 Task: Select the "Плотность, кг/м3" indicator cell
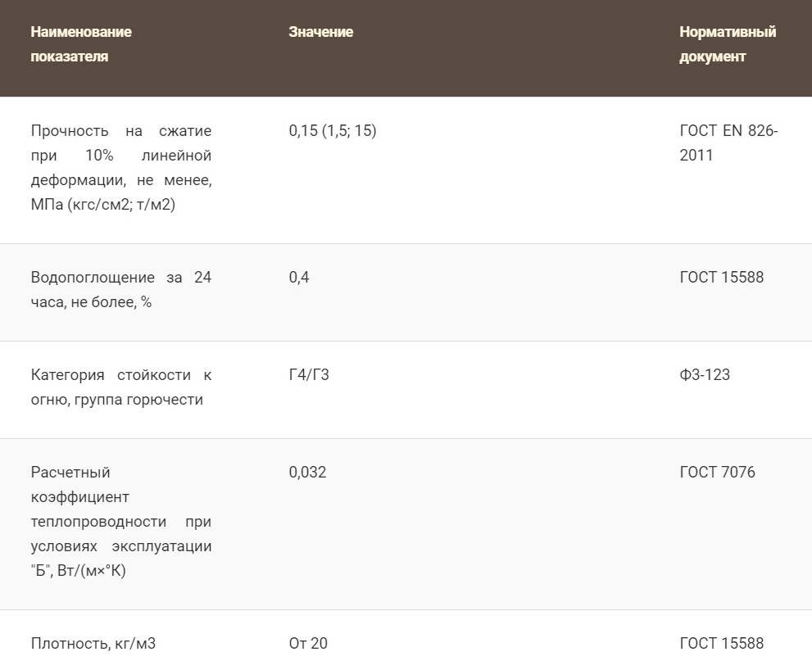pyautogui.click(x=93, y=644)
